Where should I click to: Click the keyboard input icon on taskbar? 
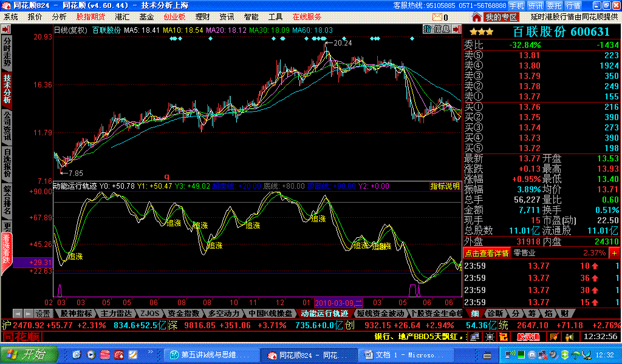tap(487, 356)
